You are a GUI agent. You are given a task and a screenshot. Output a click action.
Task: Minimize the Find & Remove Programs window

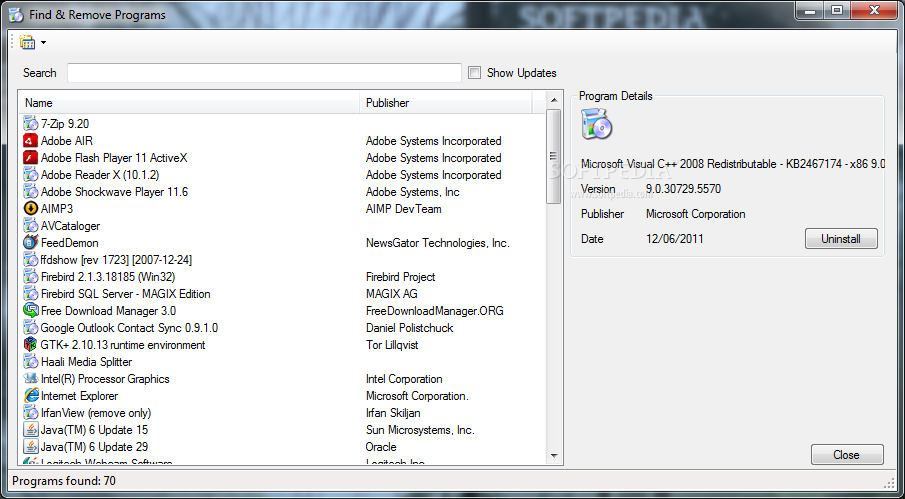[x=812, y=10]
